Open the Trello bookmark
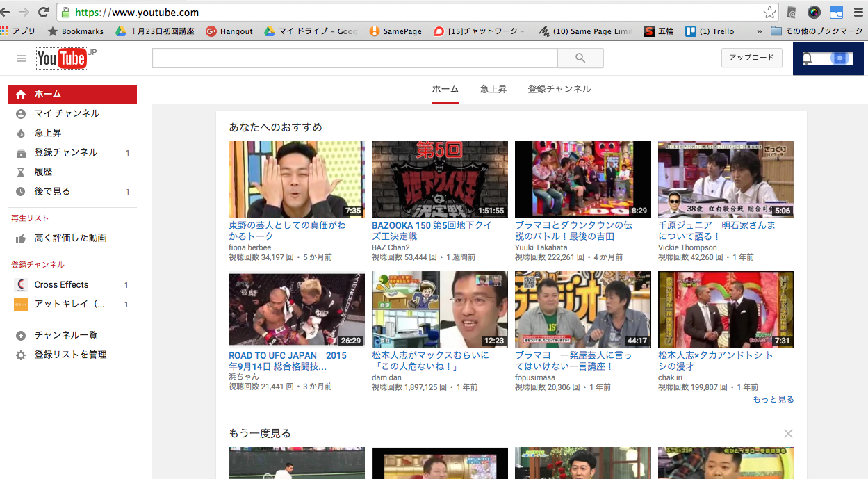Image resolution: width=868 pixels, height=479 pixels. [x=710, y=31]
